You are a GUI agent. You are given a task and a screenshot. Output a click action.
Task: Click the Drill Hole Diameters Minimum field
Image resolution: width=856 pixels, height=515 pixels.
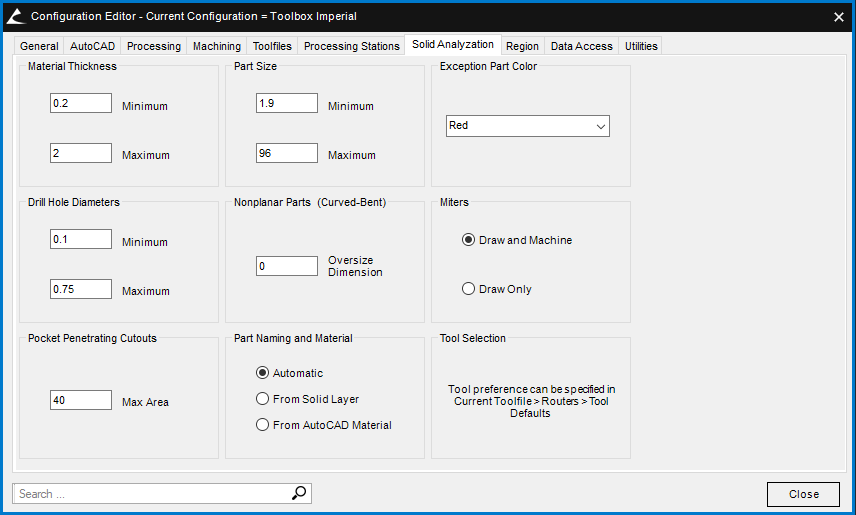tap(81, 239)
